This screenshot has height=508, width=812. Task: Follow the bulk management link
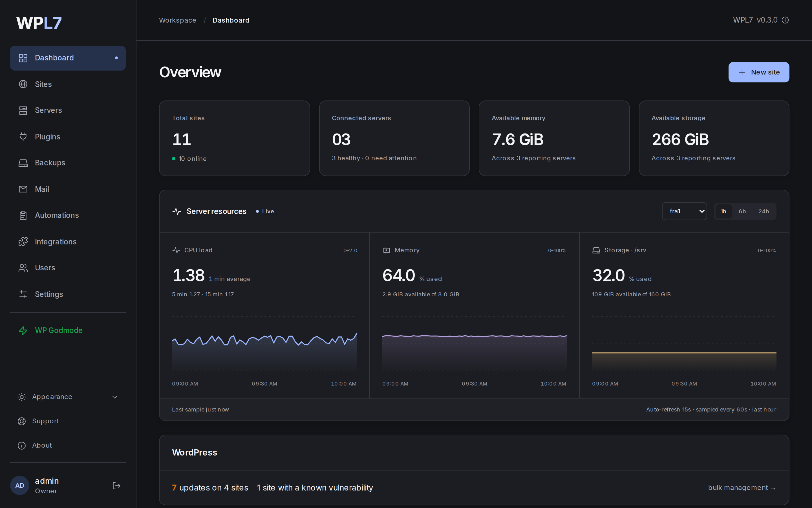742,487
